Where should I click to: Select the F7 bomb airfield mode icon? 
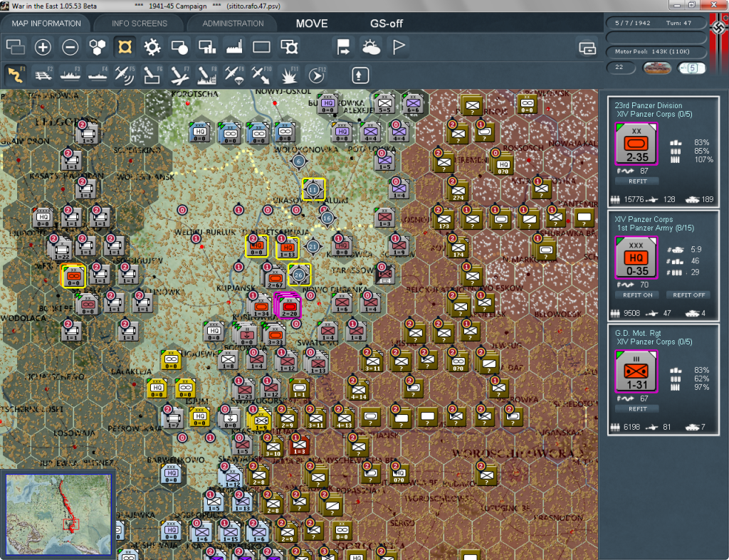point(179,75)
